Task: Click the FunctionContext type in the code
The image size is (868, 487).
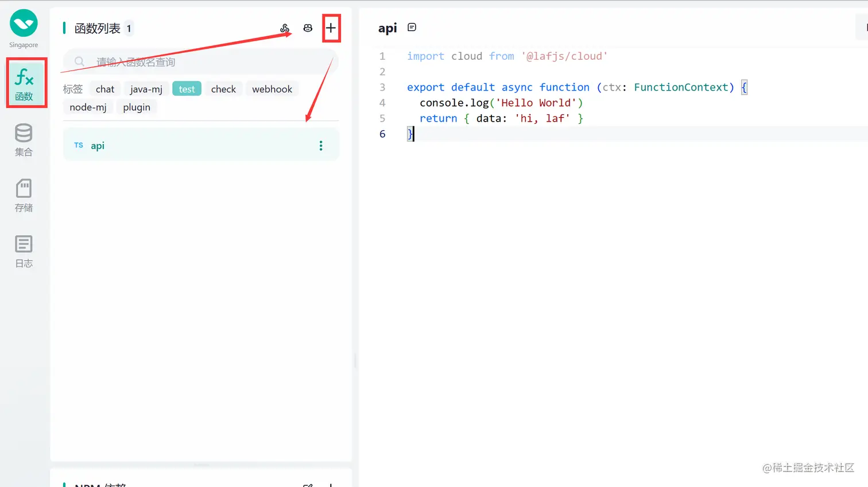Action: [x=681, y=87]
